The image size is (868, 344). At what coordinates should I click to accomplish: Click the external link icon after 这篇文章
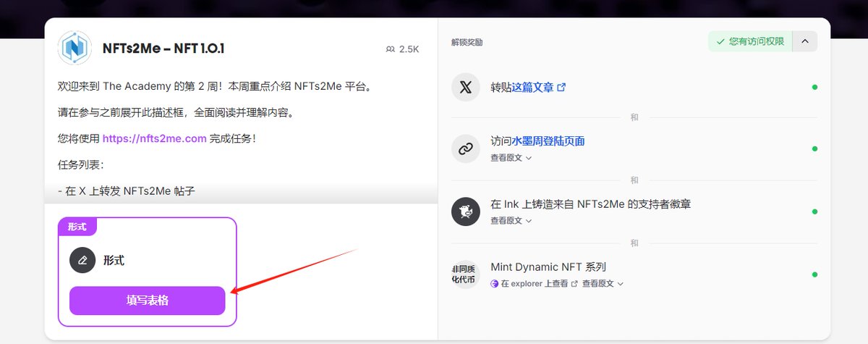(x=561, y=87)
